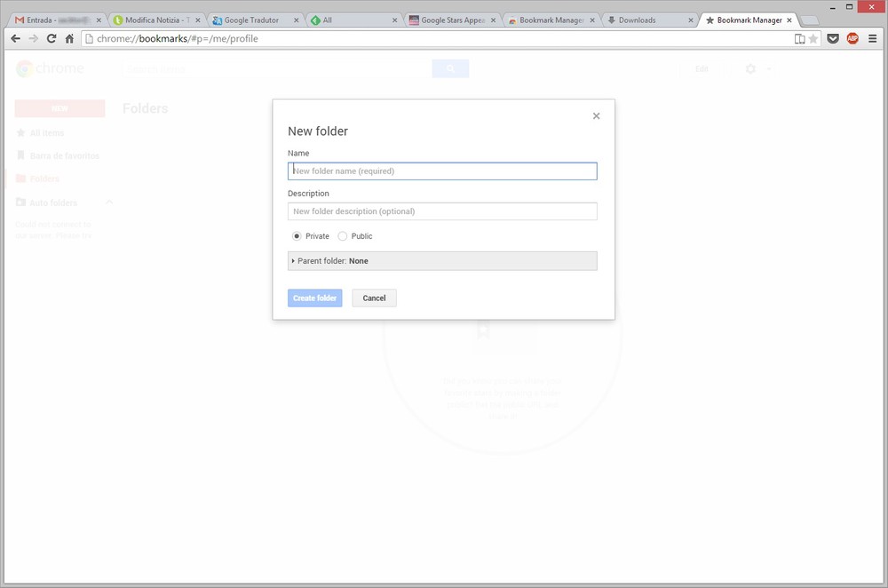This screenshot has height=588, width=888.
Task: Click the bookmark star in address bar
Action: (x=813, y=38)
